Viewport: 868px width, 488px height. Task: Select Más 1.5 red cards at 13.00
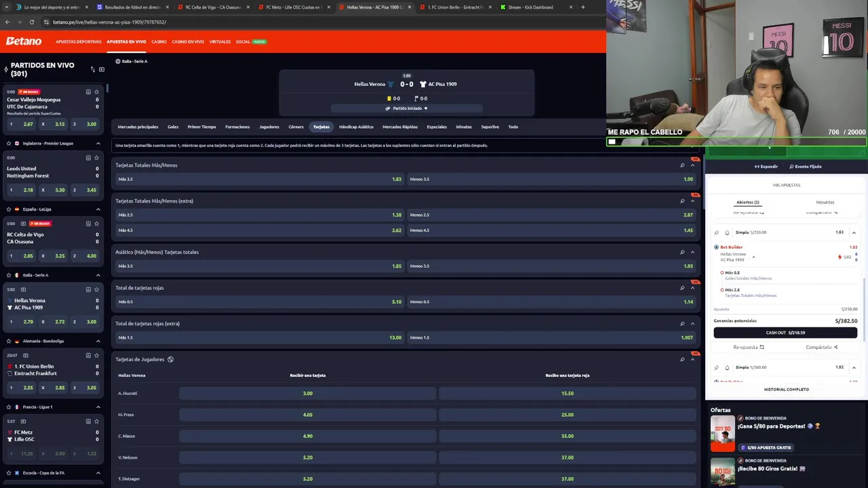[259, 338]
